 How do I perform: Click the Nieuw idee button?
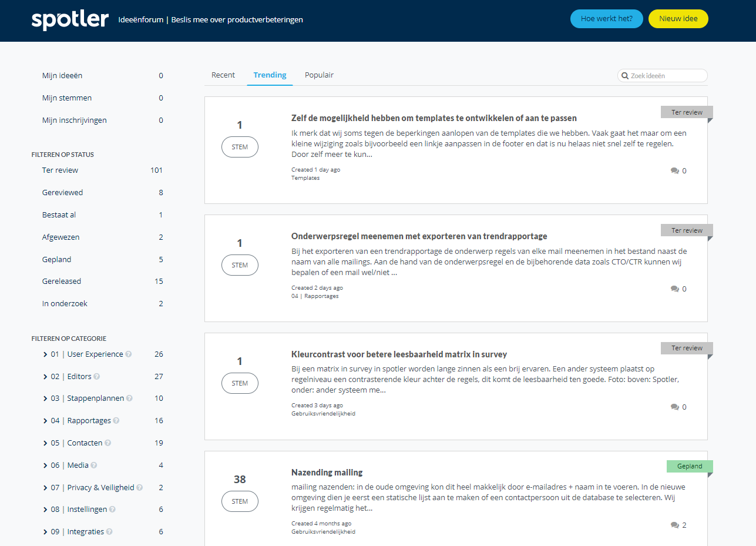[x=678, y=19]
